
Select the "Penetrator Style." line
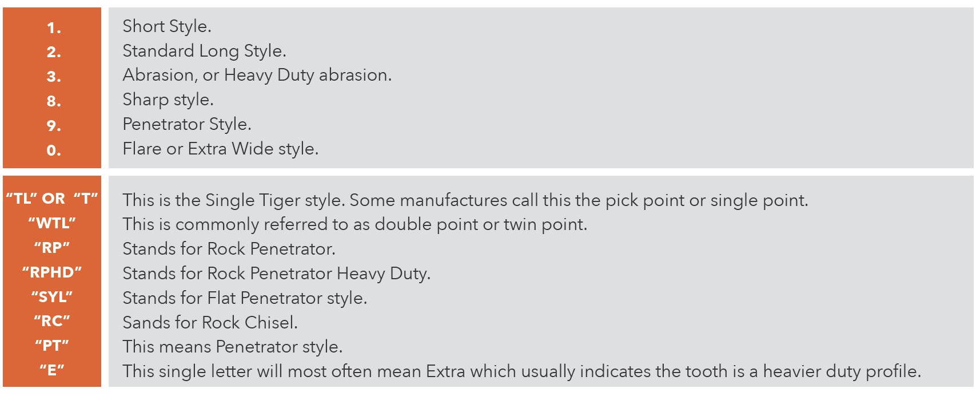[187, 124]
